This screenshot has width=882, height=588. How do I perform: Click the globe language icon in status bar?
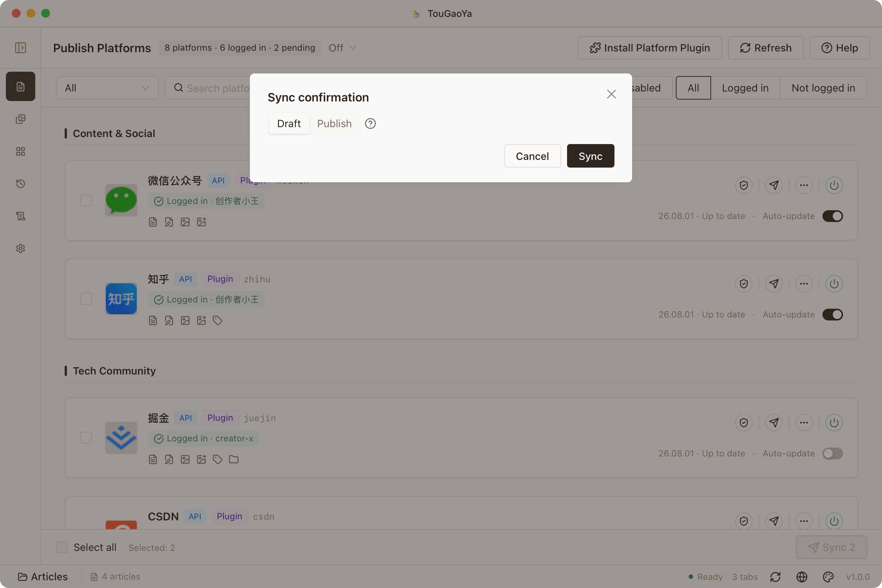802,577
